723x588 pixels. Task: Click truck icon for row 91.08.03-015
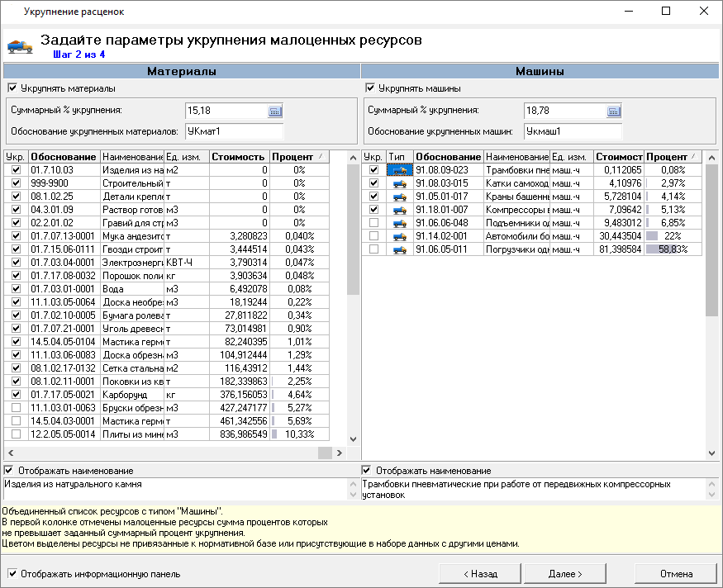pyautogui.click(x=400, y=183)
